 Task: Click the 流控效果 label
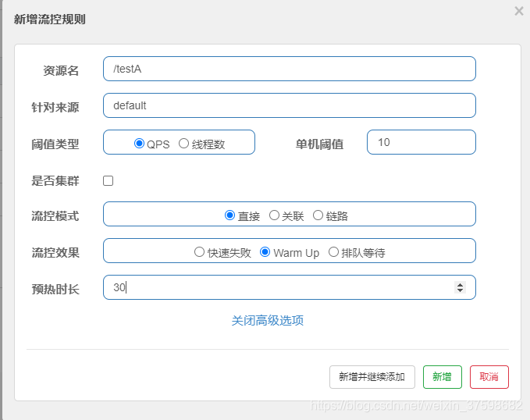pos(55,253)
